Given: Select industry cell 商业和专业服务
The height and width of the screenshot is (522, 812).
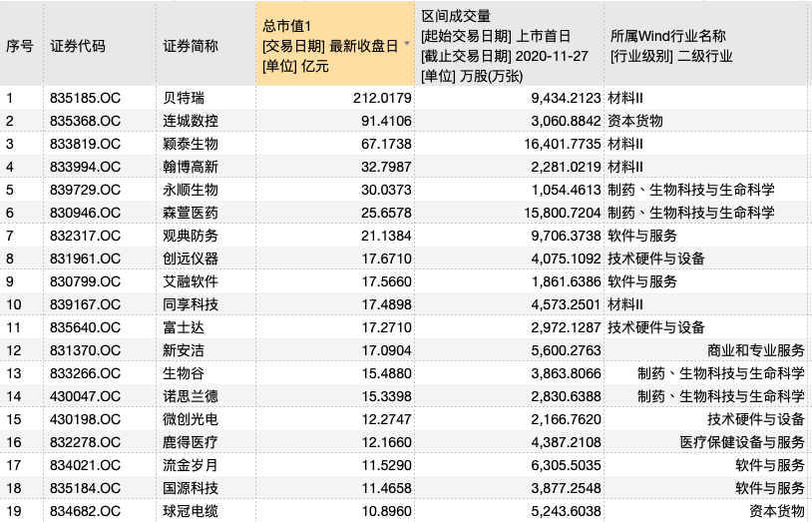Looking at the screenshot, I should (756, 350).
